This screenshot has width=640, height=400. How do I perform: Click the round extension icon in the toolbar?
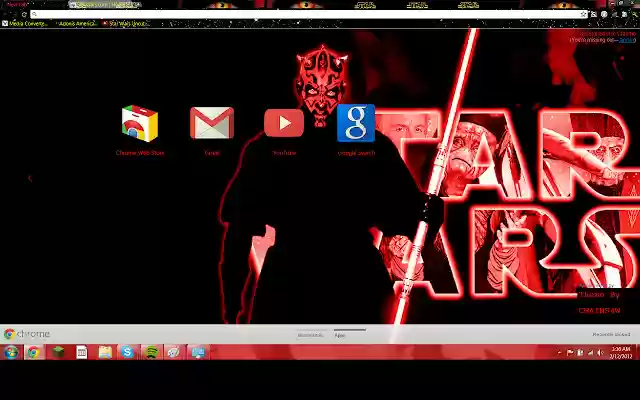(604, 14)
